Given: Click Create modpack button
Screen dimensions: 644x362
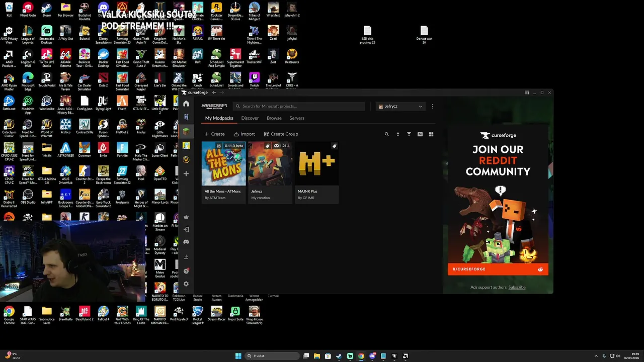Looking at the screenshot, I should [x=215, y=134].
